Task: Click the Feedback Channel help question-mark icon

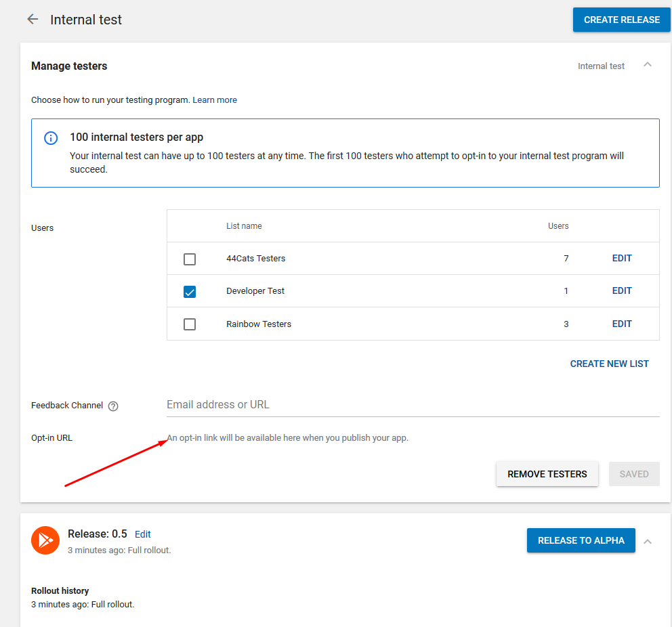Action: [113, 406]
